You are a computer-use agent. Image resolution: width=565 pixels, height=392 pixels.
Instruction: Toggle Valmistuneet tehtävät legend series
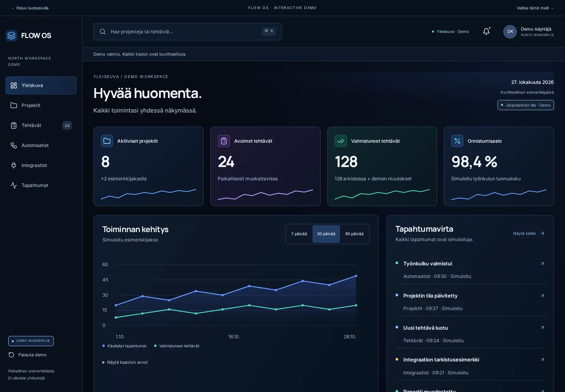point(177,346)
